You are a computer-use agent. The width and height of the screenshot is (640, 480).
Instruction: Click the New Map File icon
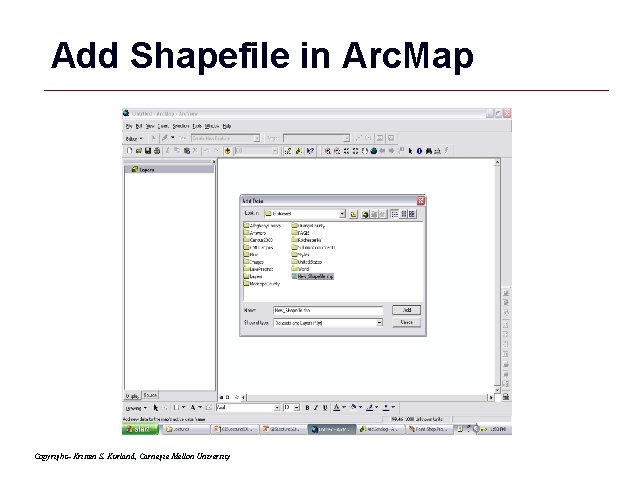[x=129, y=151]
